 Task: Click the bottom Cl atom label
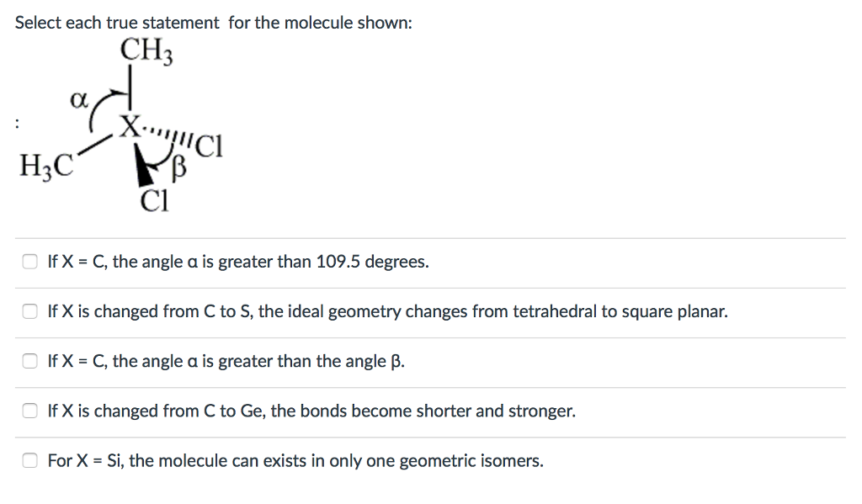pyautogui.click(x=155, y=200)
